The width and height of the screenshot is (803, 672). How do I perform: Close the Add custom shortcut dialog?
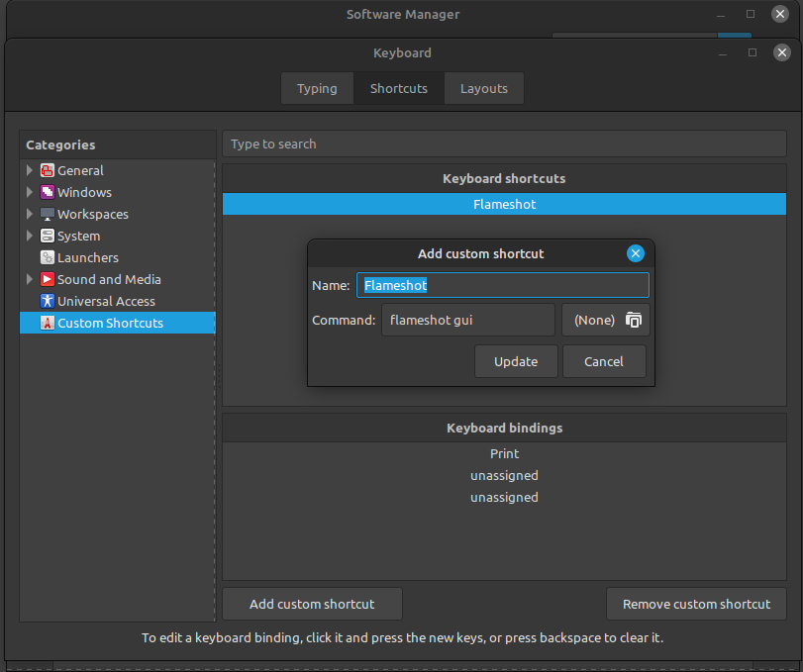(x=636, y=253)
